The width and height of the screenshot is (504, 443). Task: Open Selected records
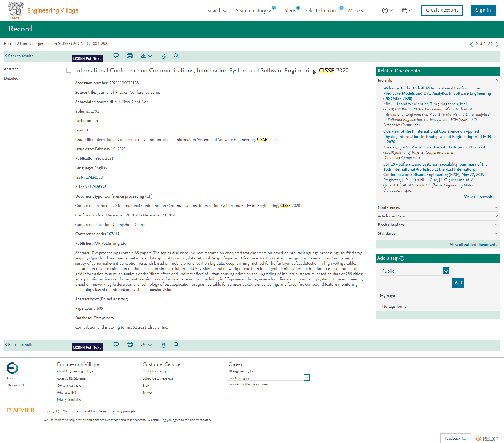tap(322, 11)
